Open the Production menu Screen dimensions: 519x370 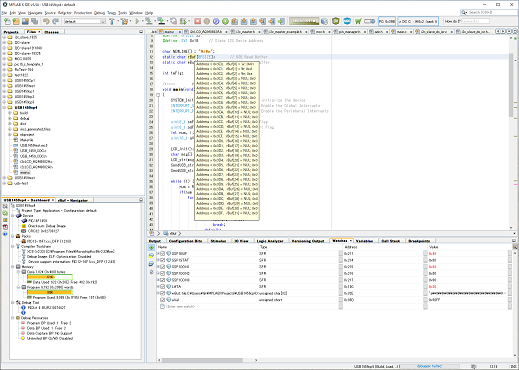click(83, 13)
